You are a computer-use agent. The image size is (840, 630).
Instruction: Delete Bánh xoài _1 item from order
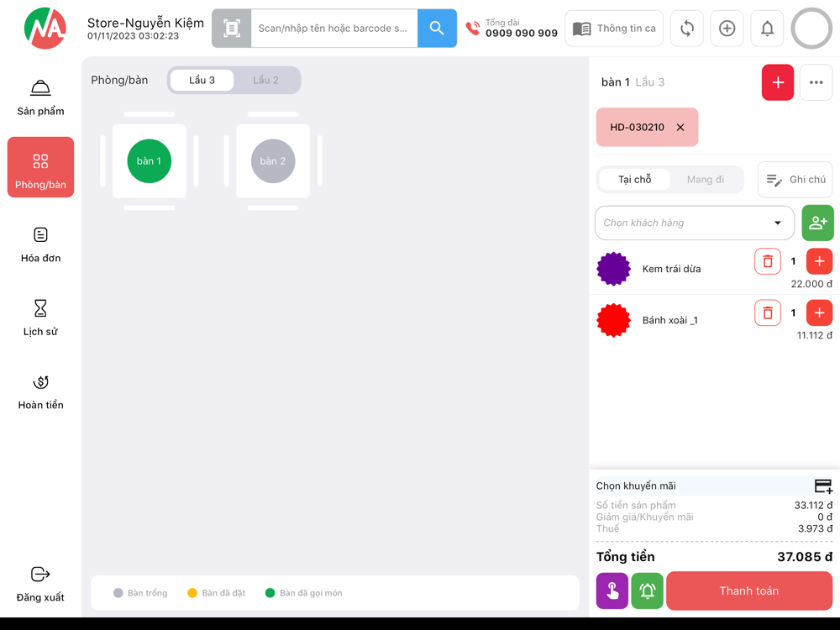click(x=768, y=312)
